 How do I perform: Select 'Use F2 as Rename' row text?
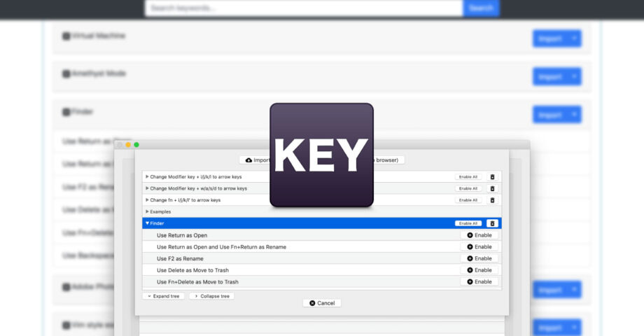tap(180, 259)
